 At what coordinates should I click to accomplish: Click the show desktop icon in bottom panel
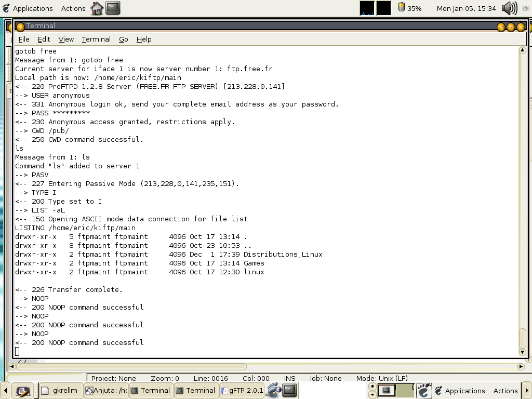[21, 391]
